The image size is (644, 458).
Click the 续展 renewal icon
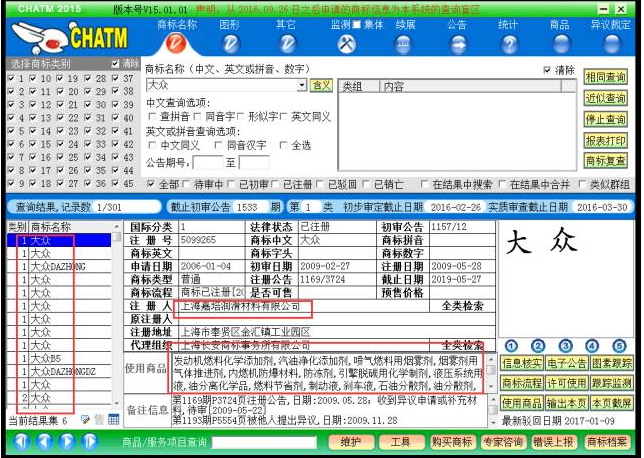click(x=405, y=42)
